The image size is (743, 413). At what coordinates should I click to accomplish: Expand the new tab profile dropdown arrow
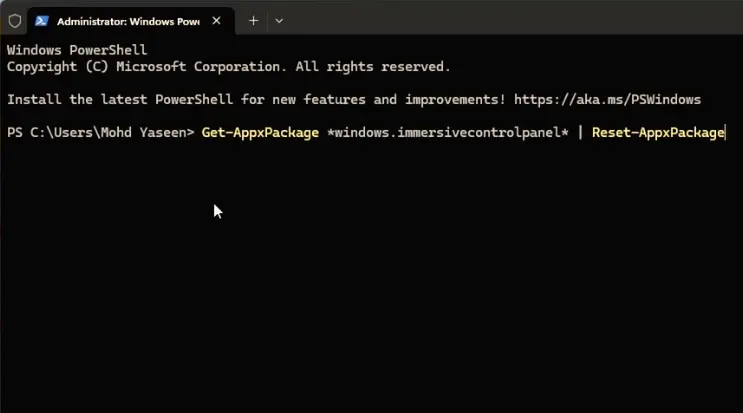[x=279, y=21]
